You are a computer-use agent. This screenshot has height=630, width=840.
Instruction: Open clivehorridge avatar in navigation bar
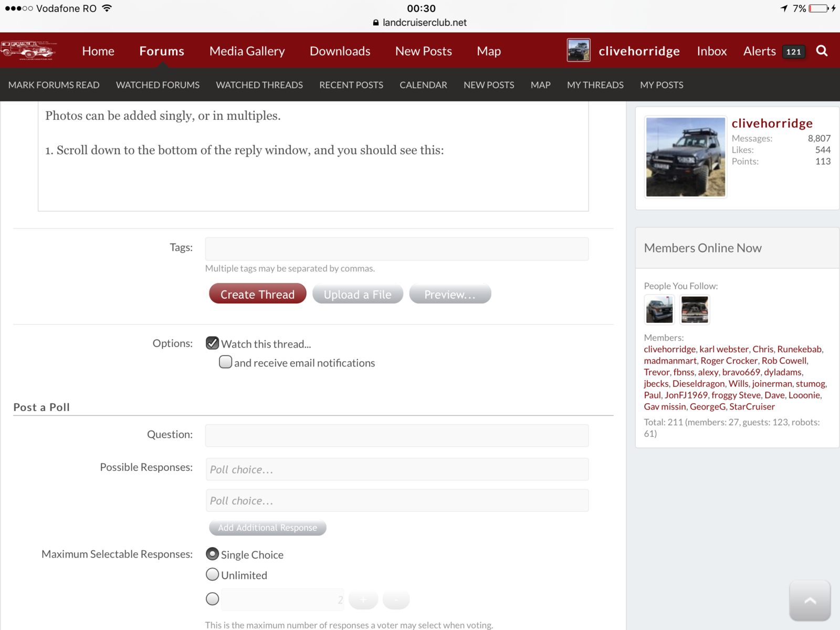pos(579,50)
